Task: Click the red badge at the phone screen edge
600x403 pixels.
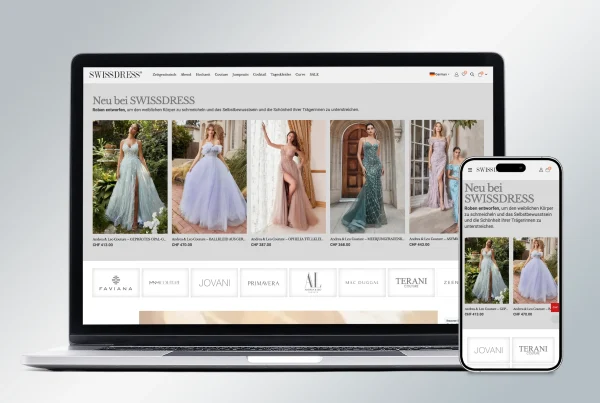Action: click(554, 307)
